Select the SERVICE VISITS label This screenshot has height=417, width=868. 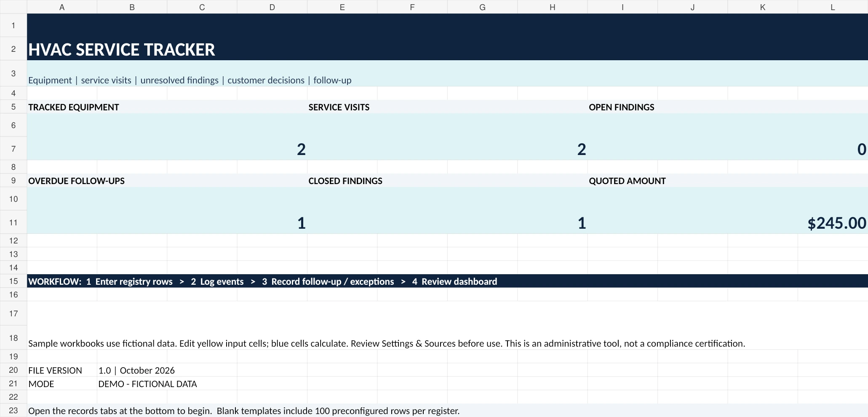[447, 107]
